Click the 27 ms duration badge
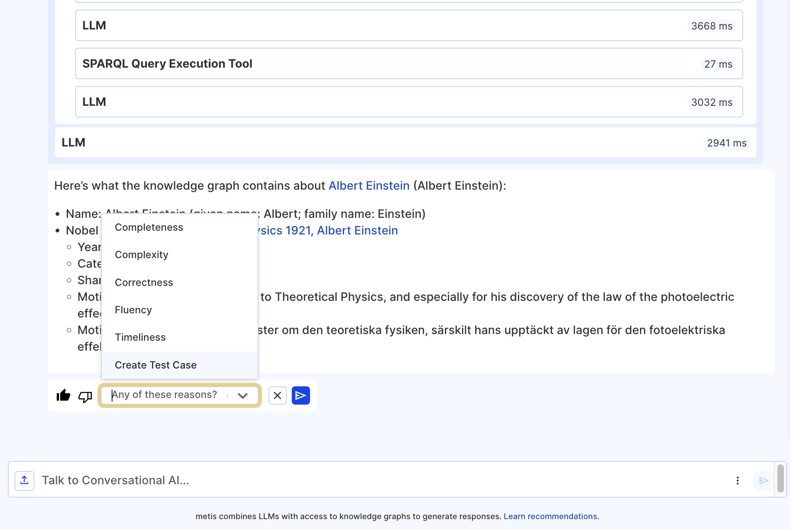Screen dimensions: 791x532 (718, 64)
